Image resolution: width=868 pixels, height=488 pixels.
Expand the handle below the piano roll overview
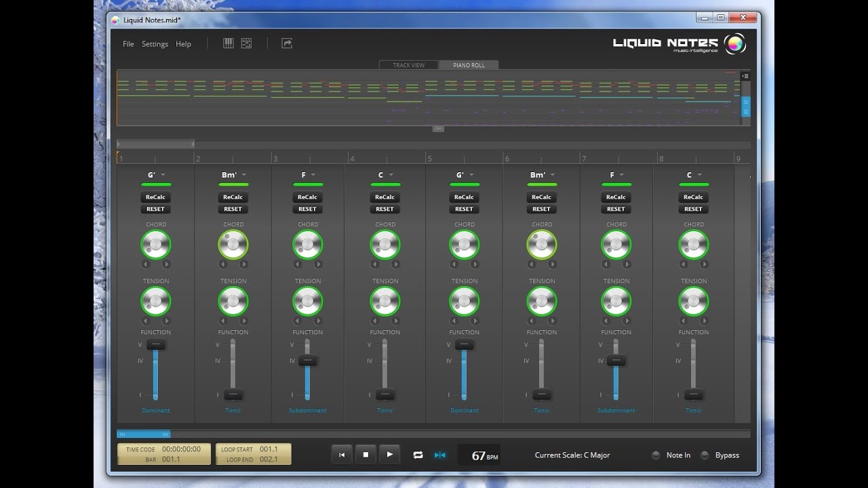(x=438, y=128)
